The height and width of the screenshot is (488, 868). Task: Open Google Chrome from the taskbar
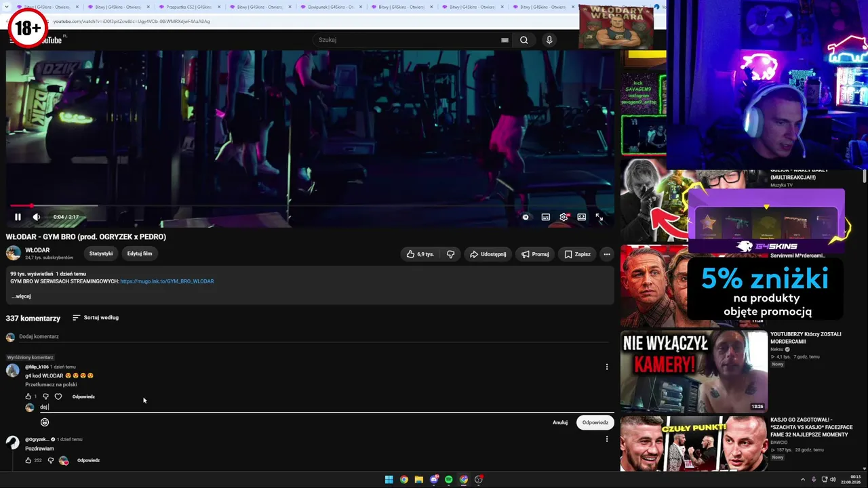pos(404,480)
